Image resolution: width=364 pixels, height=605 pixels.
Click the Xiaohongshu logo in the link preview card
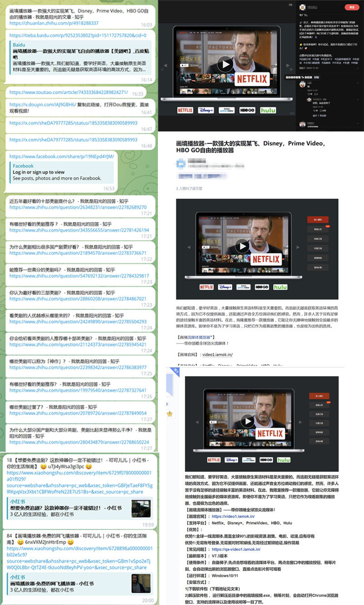click(17, 501)
